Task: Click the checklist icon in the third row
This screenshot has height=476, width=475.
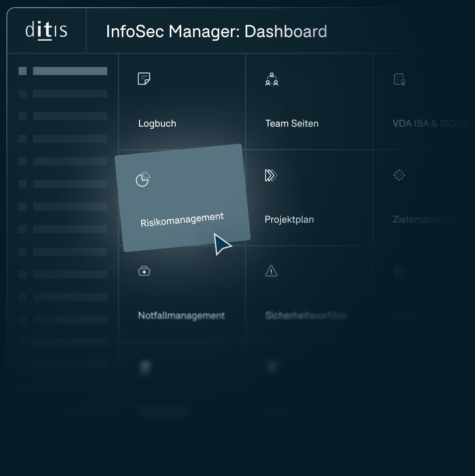Action: point(399,271)
